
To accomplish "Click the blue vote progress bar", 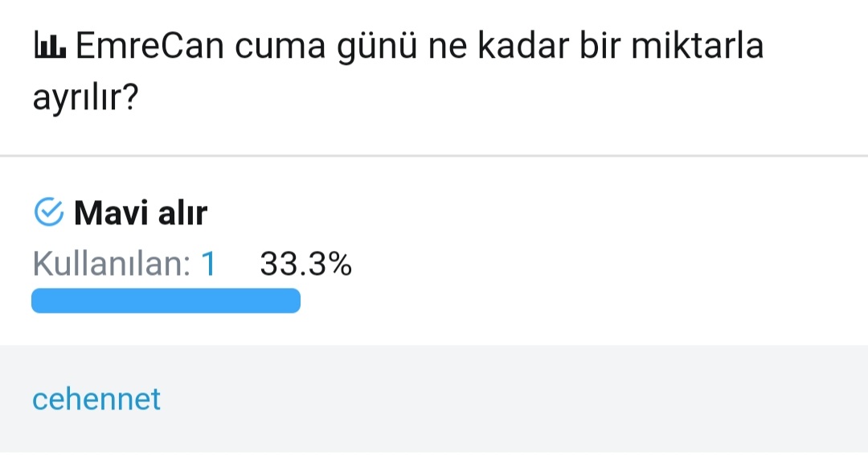I will [166, 301].
